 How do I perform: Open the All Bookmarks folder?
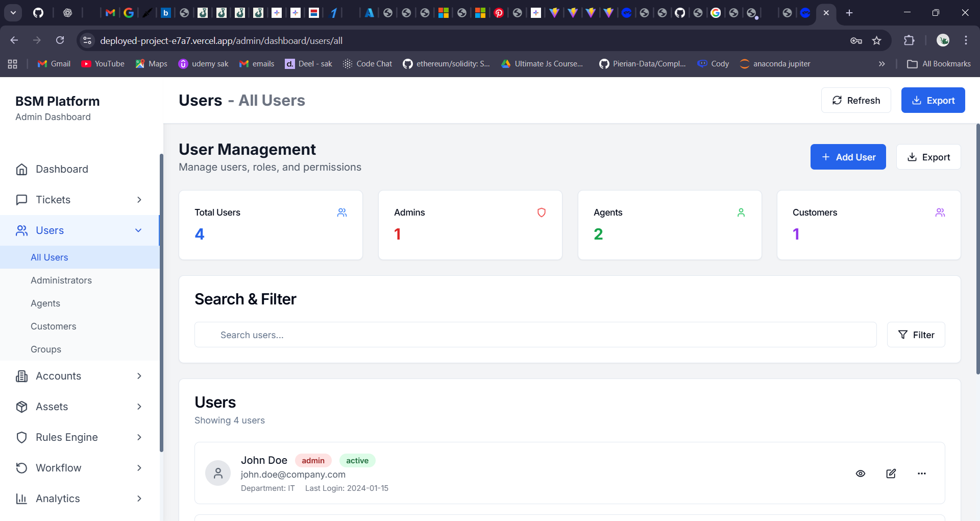[939, 64]
